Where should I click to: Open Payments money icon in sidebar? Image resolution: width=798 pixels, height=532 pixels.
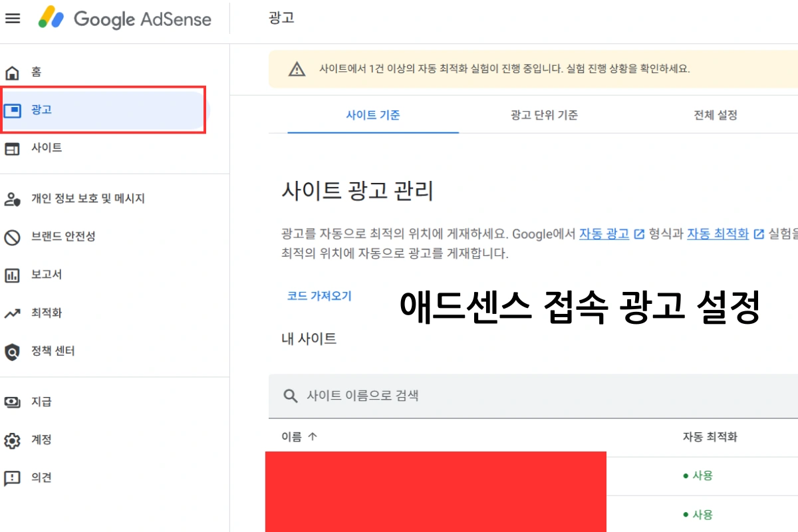pos(12,402)
